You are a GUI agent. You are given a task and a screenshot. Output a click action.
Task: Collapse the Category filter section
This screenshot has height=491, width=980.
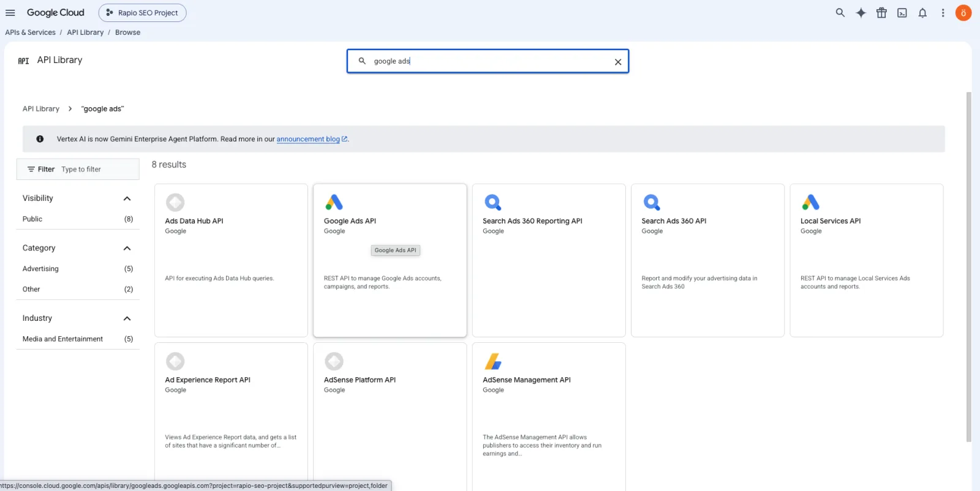(x=127, y=248)
